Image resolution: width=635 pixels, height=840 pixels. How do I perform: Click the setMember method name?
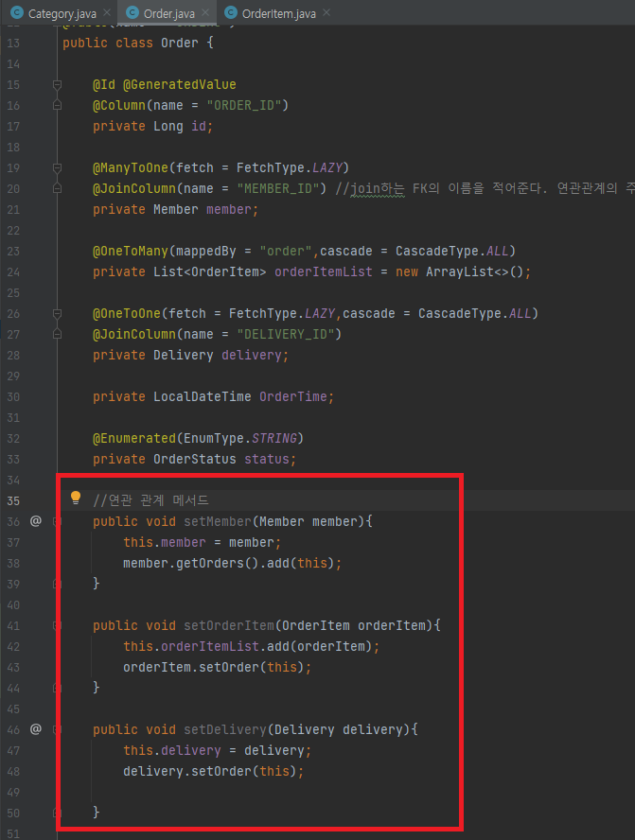(218, 521)
